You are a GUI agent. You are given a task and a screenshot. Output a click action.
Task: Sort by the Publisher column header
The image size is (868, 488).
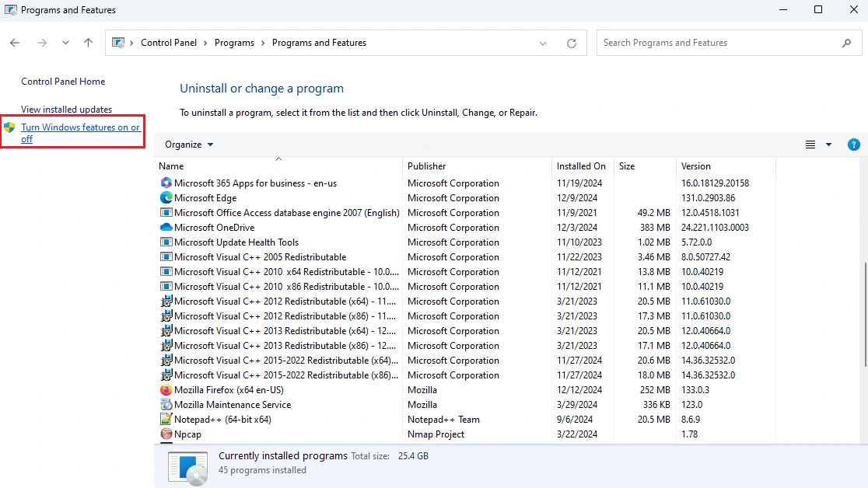(478, 166)
